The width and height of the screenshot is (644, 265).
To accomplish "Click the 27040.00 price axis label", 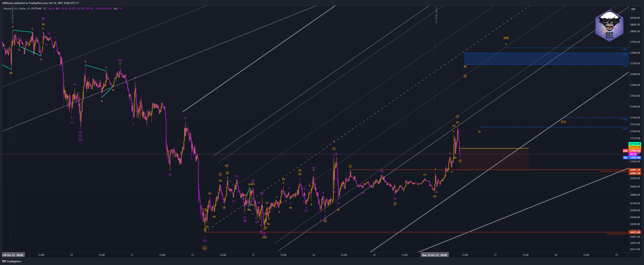I will [635, 162].
